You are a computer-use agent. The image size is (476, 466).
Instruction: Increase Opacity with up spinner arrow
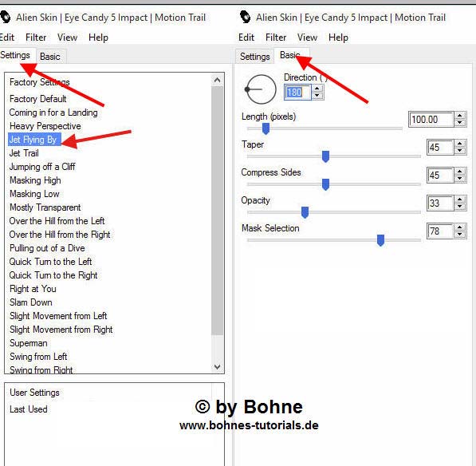click(x=460, y=199)
